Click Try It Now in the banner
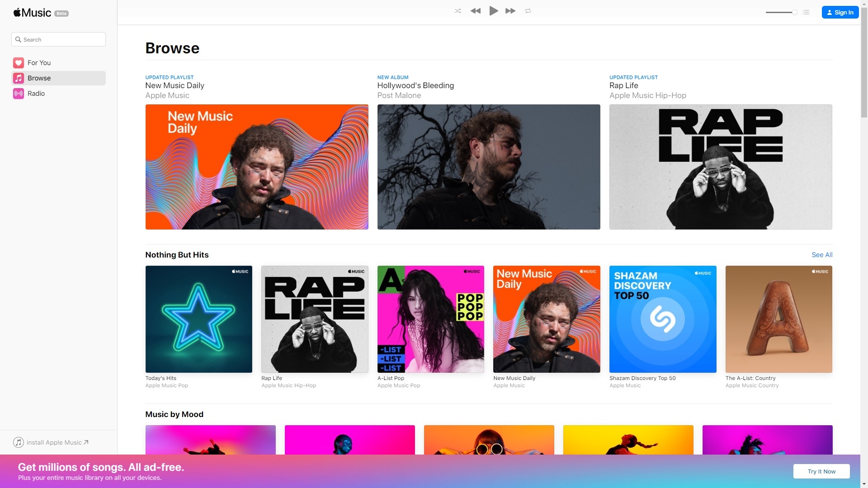This screenshot has width=868, height=488. pos(821,471)
